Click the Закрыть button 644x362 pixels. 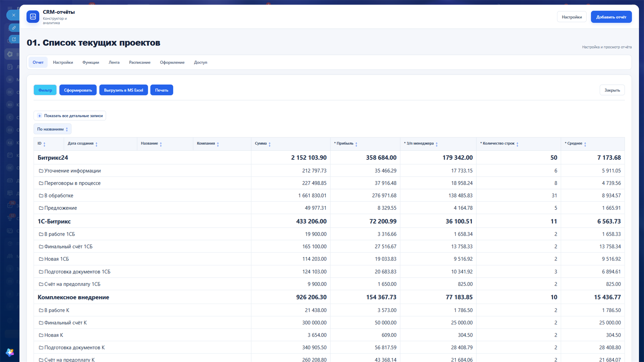click(612, 90)
